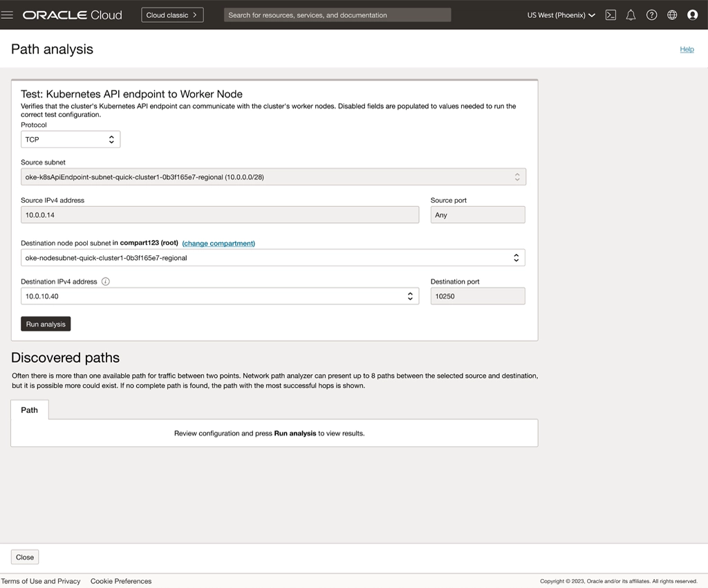
Task: Click the change compartment link
Action: tap(218, 244)
